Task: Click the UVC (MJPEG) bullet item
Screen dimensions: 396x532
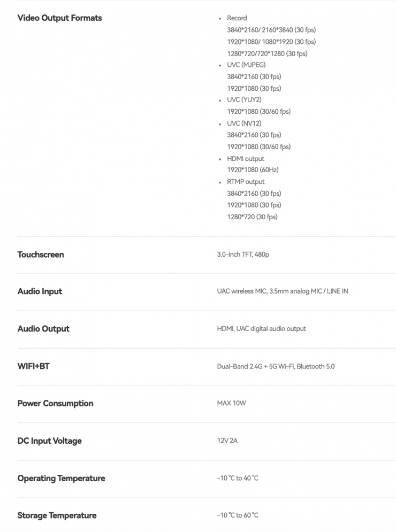Action: point(246,65)
